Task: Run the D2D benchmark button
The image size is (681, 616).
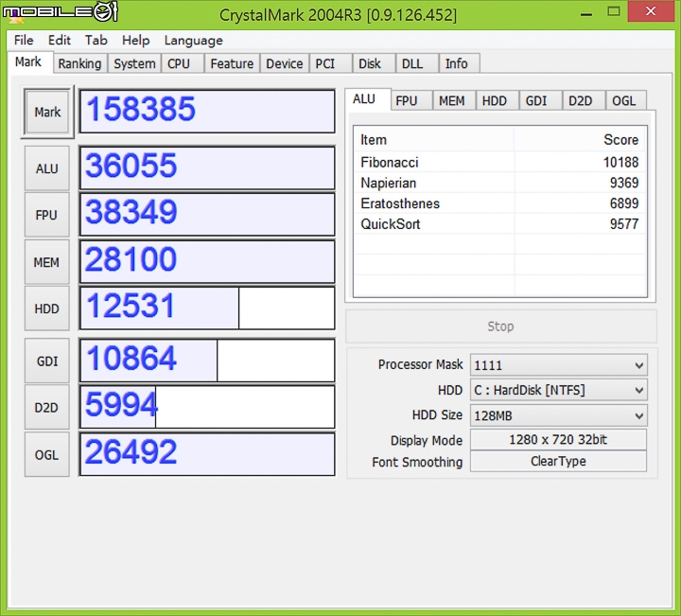Action: (x=47, y=408)
